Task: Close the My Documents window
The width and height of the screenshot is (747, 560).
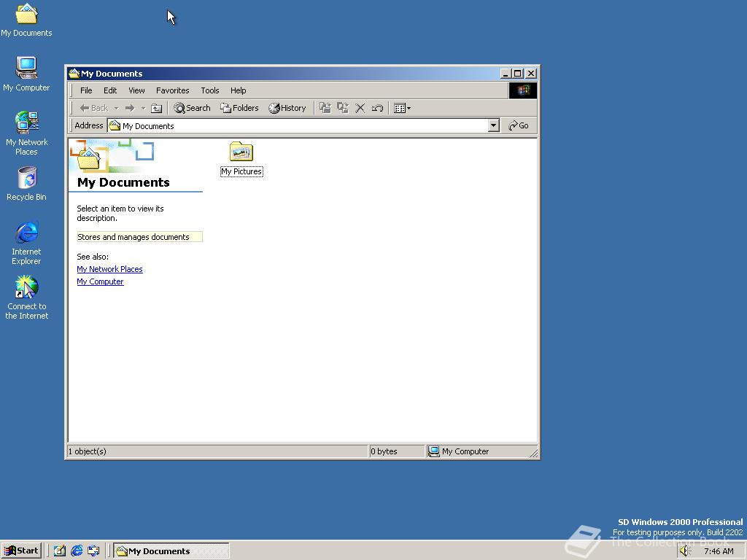Action: pyautogui.click(x=531, y=74)
